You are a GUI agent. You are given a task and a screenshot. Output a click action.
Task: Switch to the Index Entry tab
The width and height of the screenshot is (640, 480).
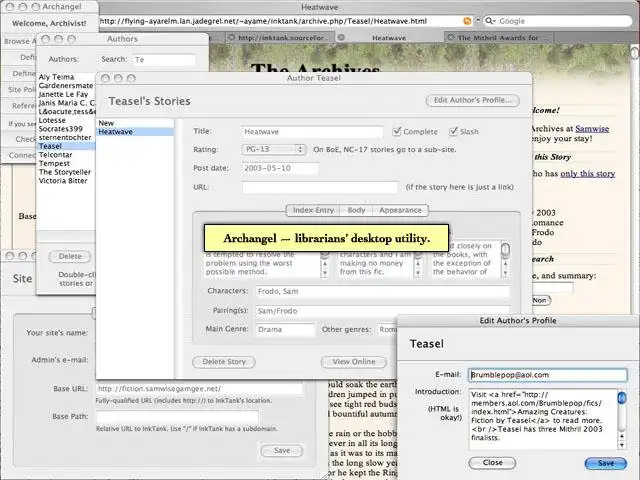313,210
